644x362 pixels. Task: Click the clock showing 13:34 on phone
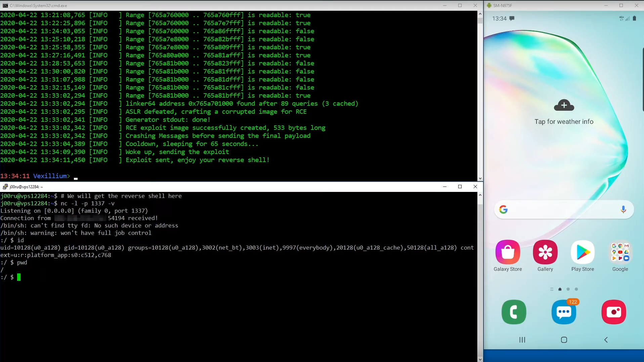click(499, 18)
